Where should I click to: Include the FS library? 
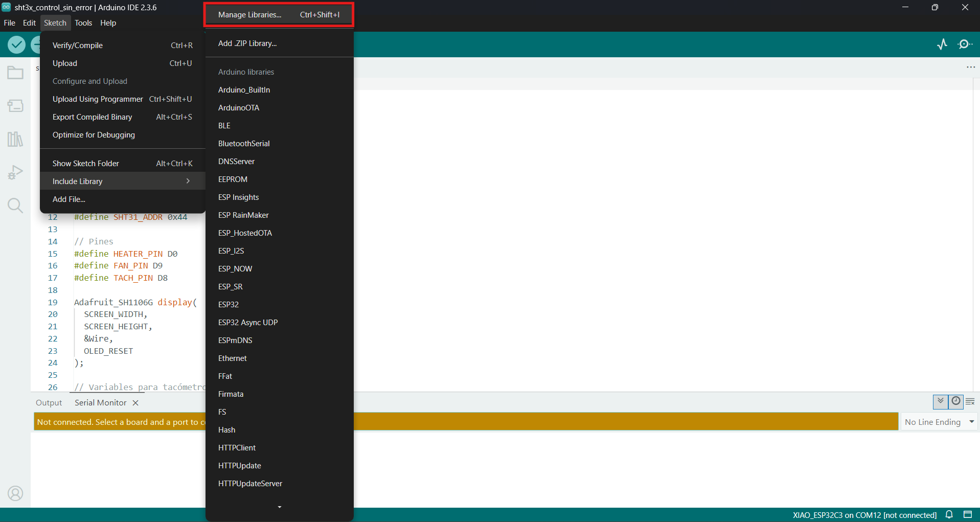tap(279, 412)
